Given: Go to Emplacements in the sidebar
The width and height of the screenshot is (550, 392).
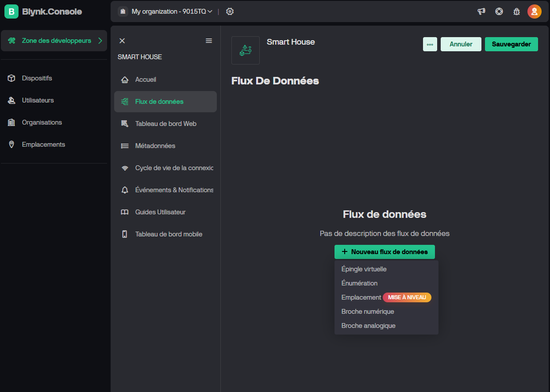Looking at the screenshot, I should (x=54, y=145).
